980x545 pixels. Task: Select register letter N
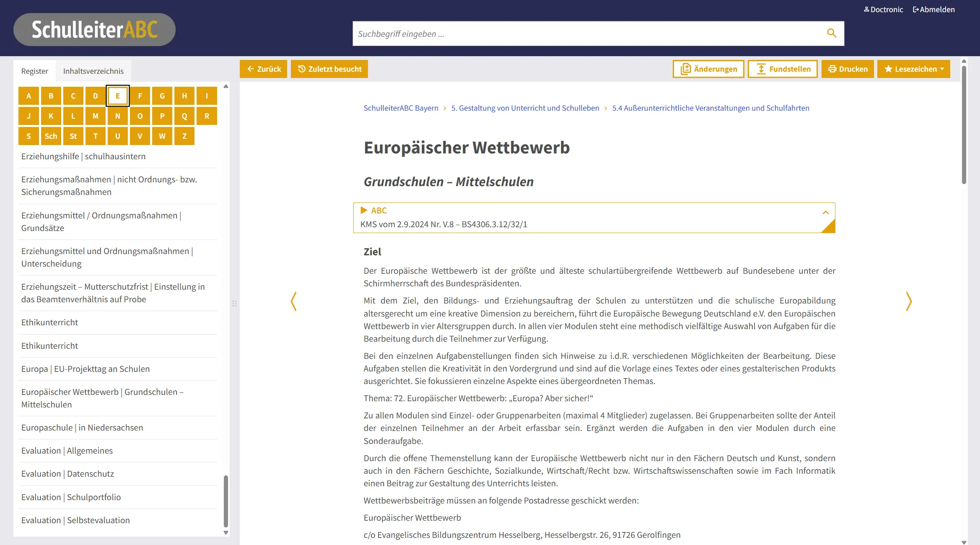(118, 116)
